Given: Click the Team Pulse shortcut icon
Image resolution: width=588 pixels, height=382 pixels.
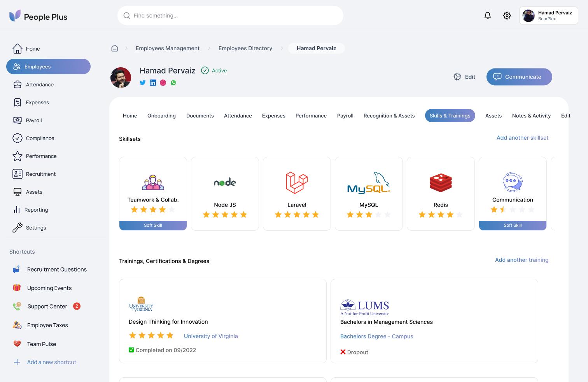Looking at the screenshot, I should pos(17,344).
